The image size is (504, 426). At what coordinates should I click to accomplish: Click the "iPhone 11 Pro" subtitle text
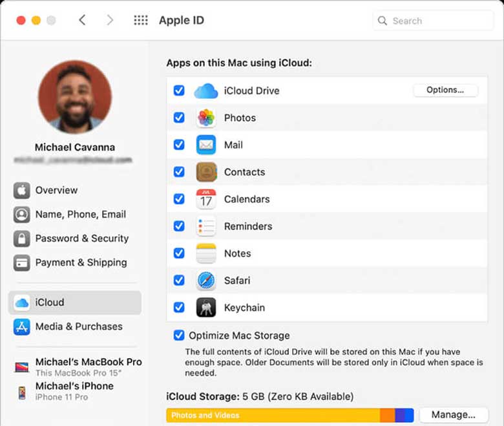point(62,397)
